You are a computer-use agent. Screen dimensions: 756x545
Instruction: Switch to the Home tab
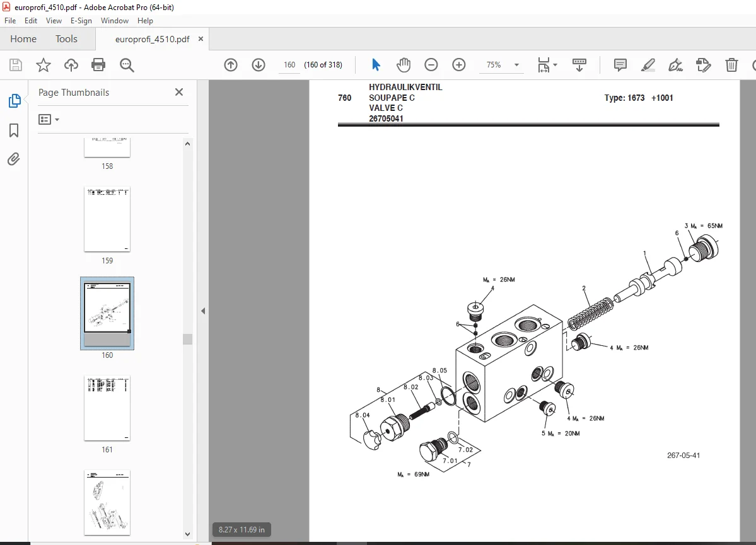[x=23, y=39]
